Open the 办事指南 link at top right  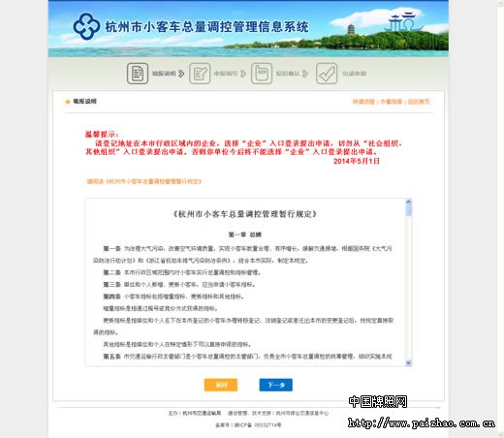tap(391, 102)
